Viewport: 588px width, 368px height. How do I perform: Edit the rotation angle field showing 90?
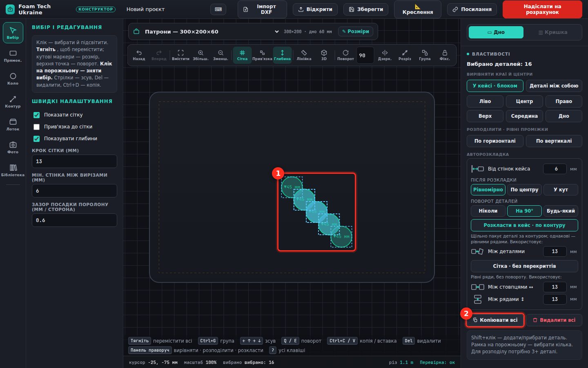[365, 56]
